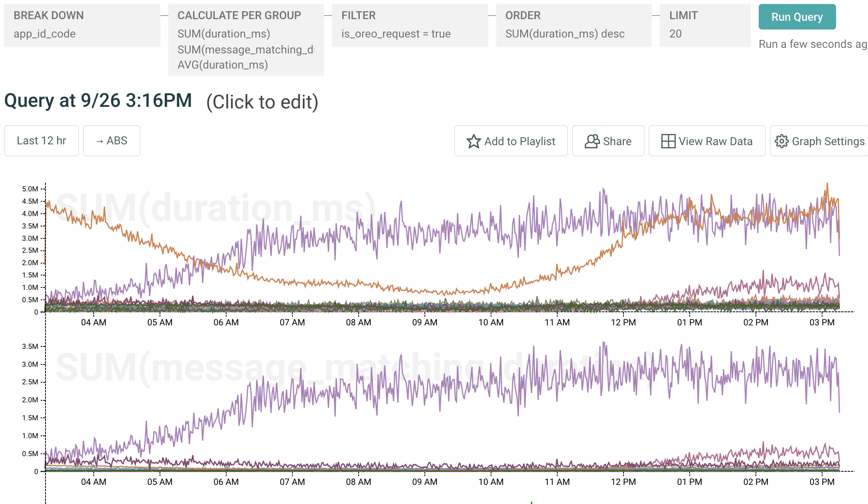Click the table grid icon for raw data
Image resolution: width=868 pixels, height=504 pixels.
[668, 141]
